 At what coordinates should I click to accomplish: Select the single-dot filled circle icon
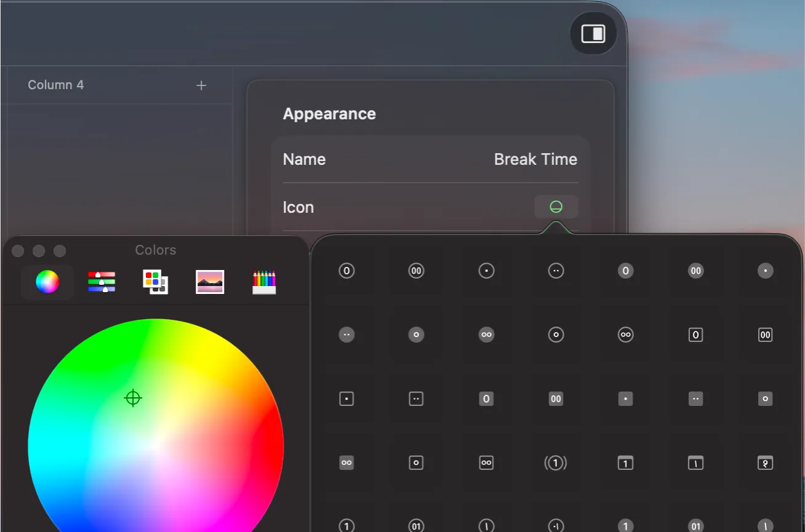pyautogui.click(x=765, y=271)
